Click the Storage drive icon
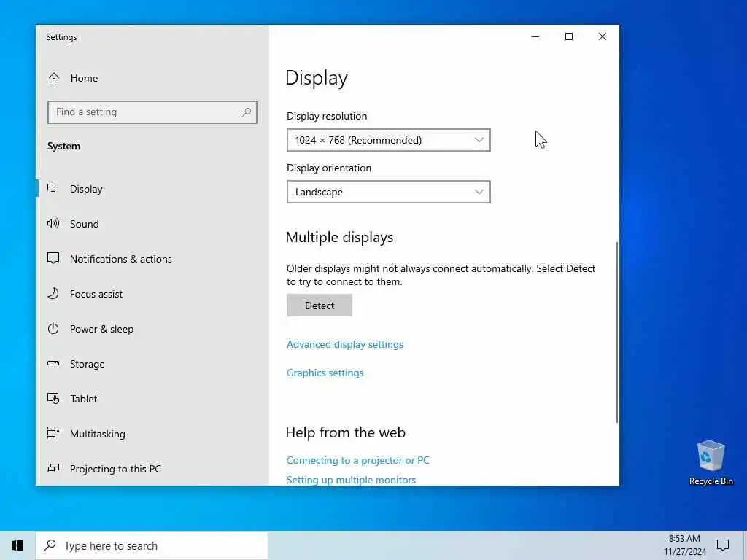 click(53, 363)
